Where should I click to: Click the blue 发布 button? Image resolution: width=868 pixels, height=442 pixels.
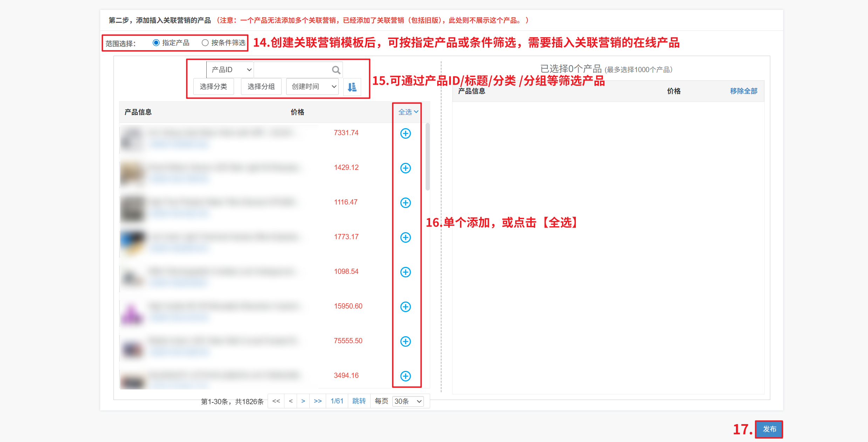(x=769, y=429)
